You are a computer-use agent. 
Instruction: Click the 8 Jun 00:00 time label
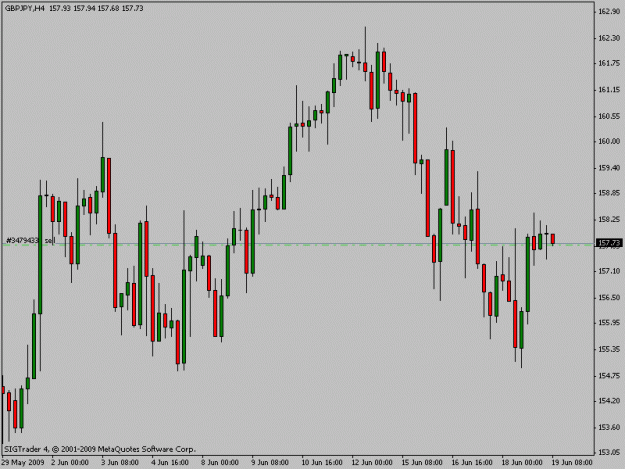220,463
